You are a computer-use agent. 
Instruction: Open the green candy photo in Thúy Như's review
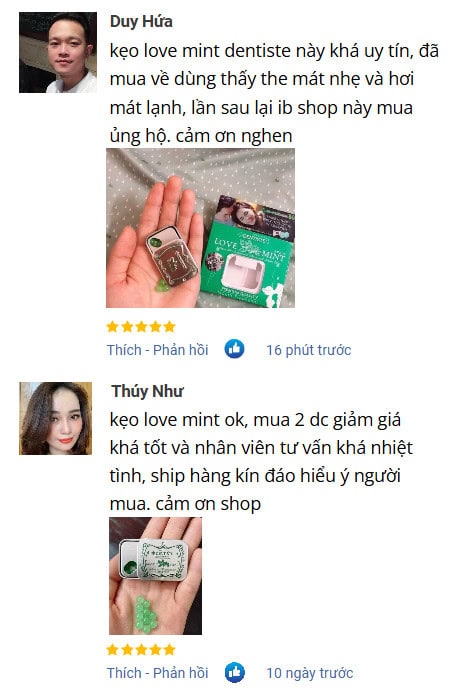(155, 576)
